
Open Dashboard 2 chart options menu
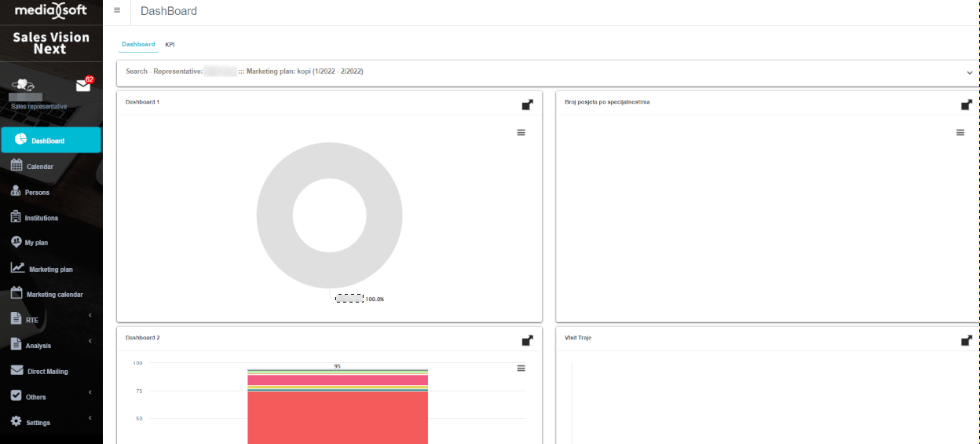click(521, 369)
